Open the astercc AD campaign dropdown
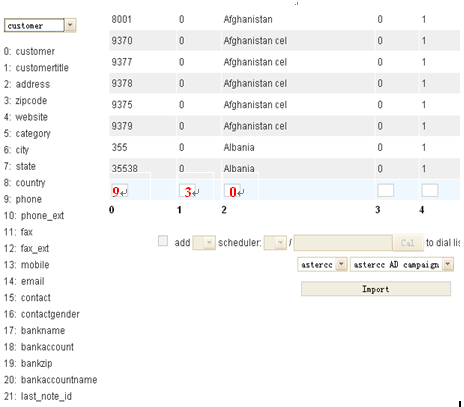Screen dimensions: 464x407 coord(402,265)
